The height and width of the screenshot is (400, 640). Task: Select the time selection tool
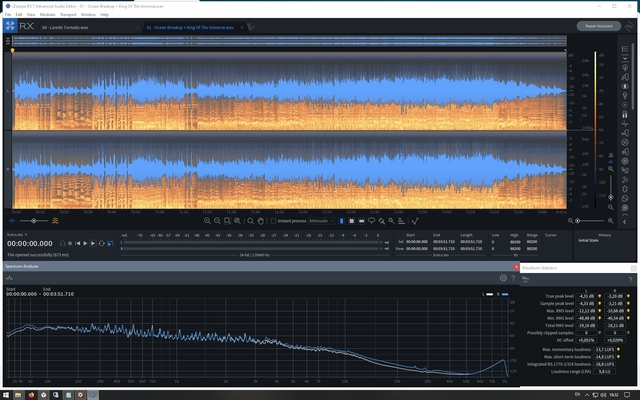pos(340,220)
